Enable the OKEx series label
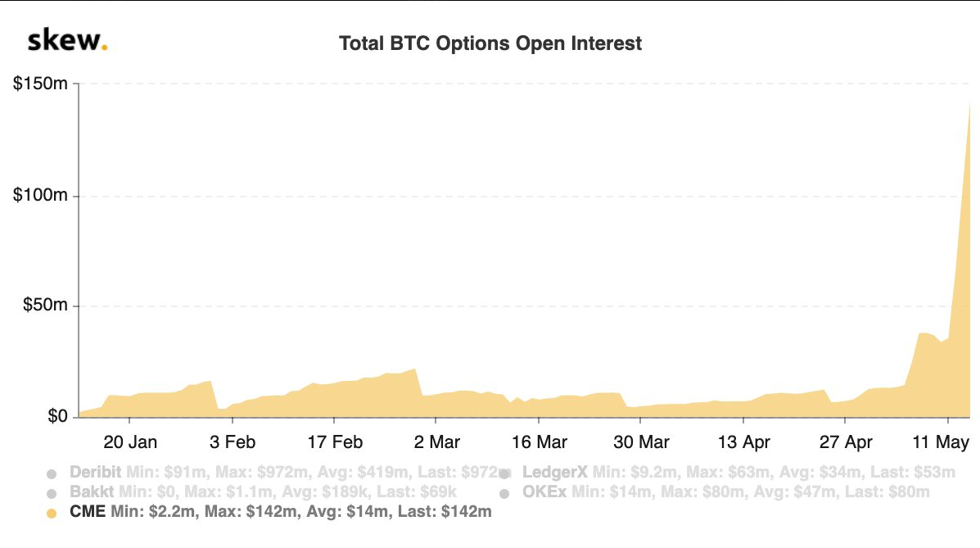Image resolution: width=980 pixels, height=548 pixels. click(x=544, y=491)
